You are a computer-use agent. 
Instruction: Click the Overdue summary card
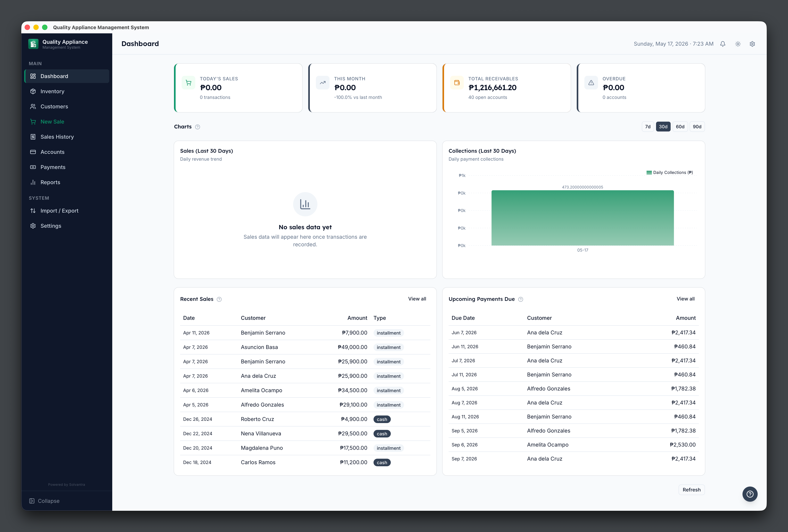click(641, 88)
